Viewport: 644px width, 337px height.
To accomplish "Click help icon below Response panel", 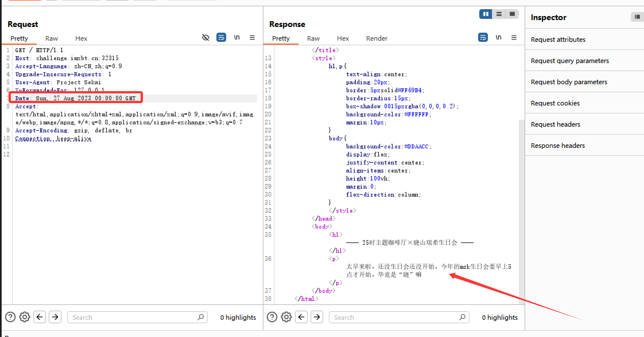I will (272, 317).
